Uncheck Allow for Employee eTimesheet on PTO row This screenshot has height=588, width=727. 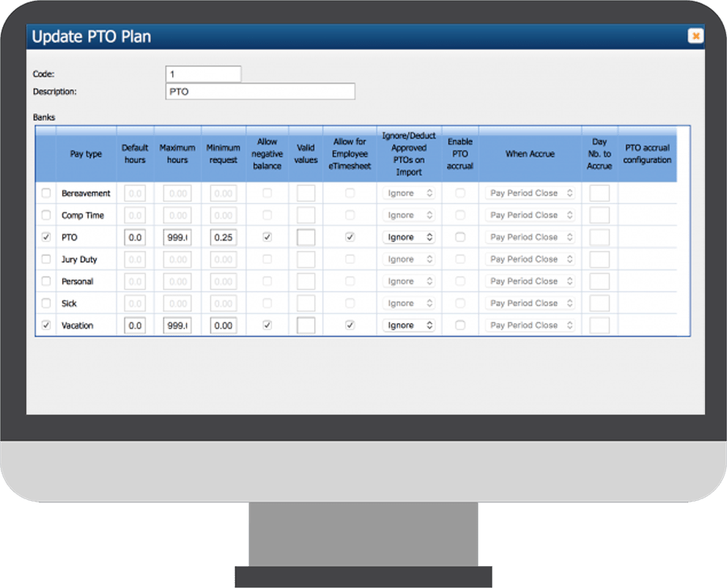coord(349,237)
